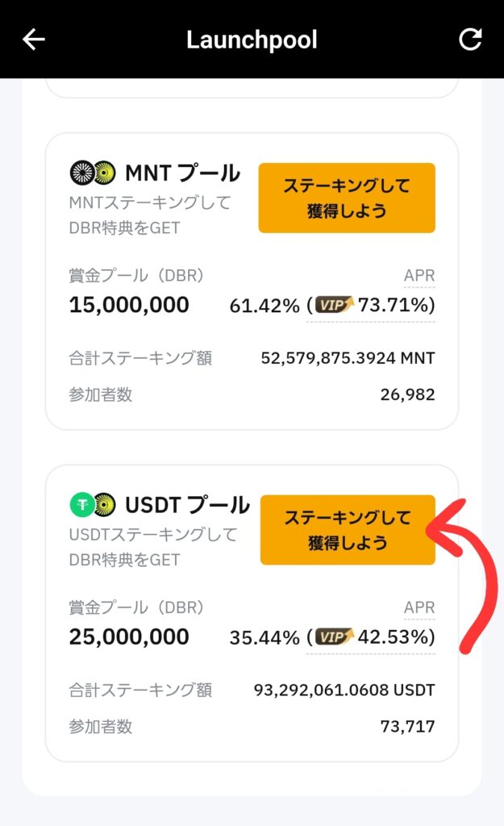Select the 15,000,000 DBR prize pool amount
Image resolution: width=504 pixels, height=826 pixels.
click(129, 305)
